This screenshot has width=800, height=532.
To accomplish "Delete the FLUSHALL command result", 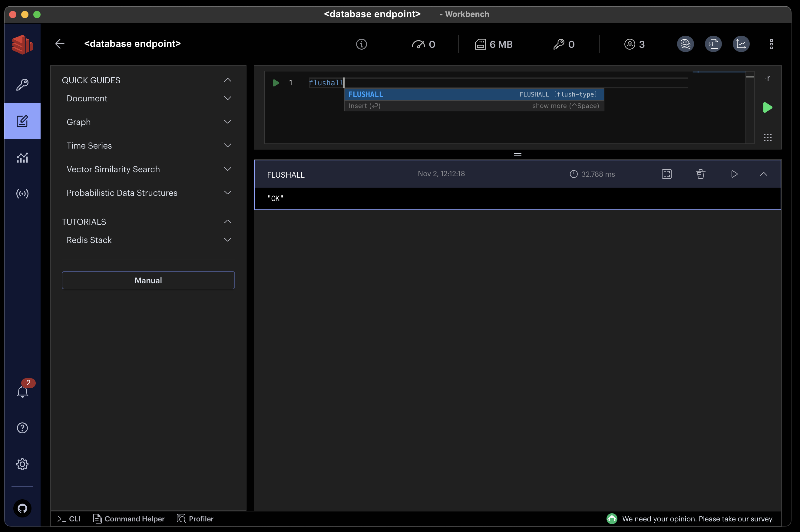I will pos(700,174).
